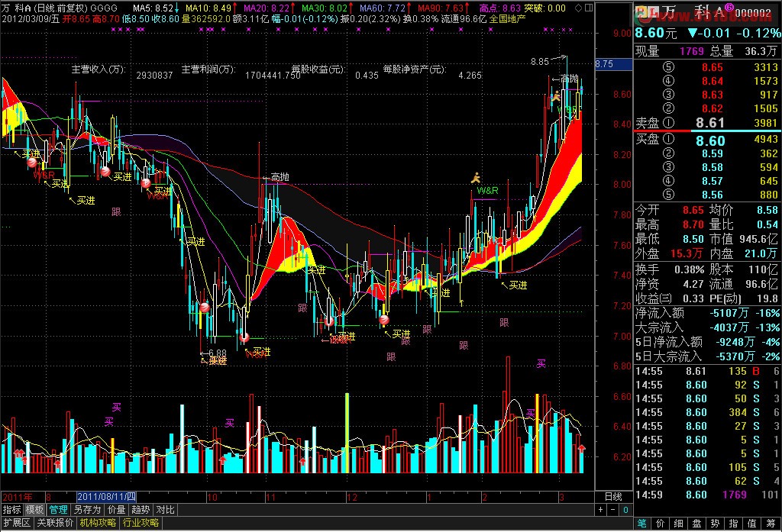Click sell level 1 price 8.61
Screen dimensions: 782x532
(709, 123)
